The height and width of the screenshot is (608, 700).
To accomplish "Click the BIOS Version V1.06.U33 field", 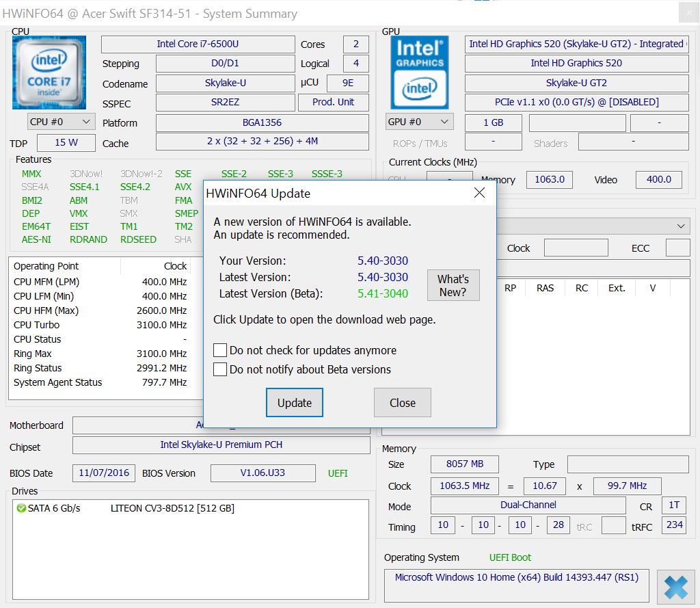I will point(262,473).
